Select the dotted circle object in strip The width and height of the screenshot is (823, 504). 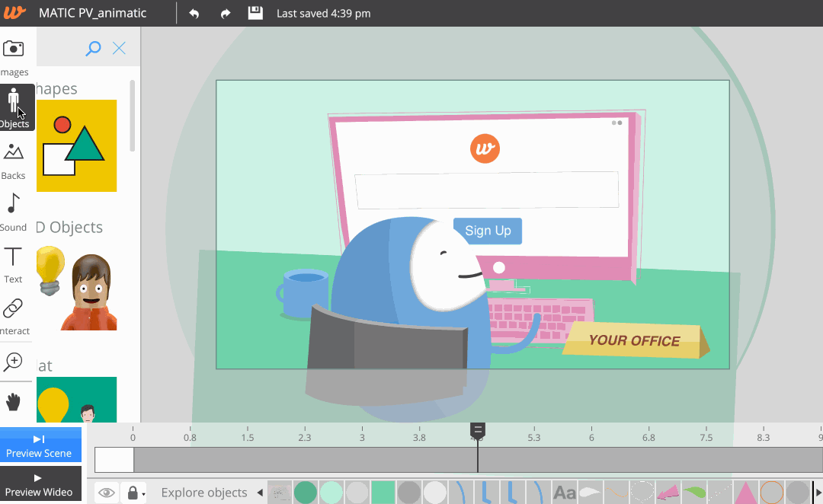pyautogui.click(x=642, y=493)
